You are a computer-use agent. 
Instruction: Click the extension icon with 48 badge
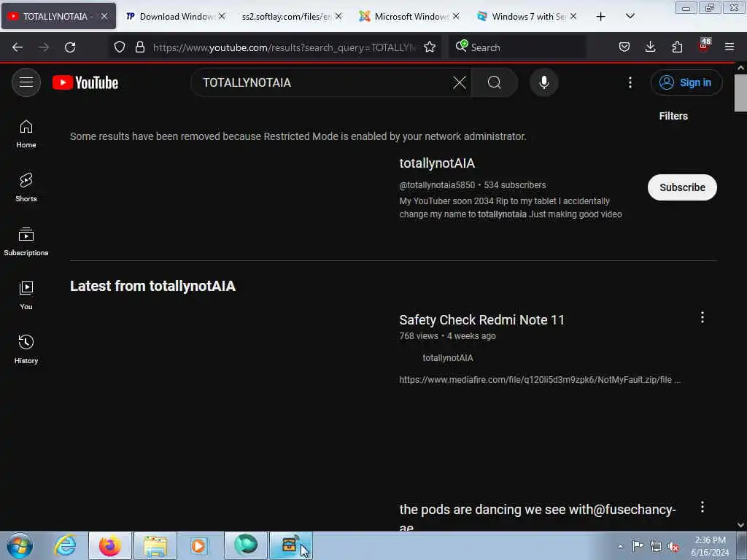click(x=704, y=46)
